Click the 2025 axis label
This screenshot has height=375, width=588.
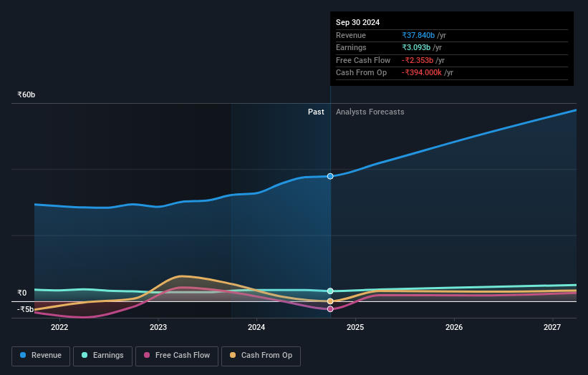pyautogui.click(x=355, y=328)
